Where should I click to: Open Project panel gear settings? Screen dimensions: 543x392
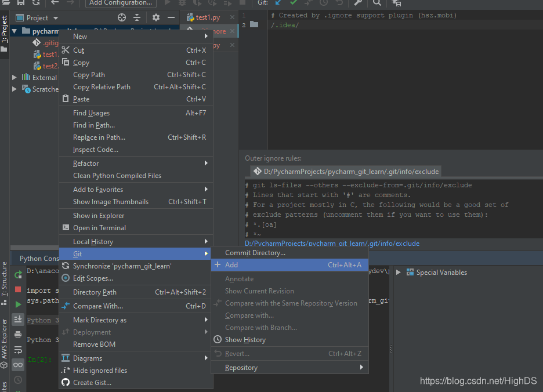pos(156,17)
